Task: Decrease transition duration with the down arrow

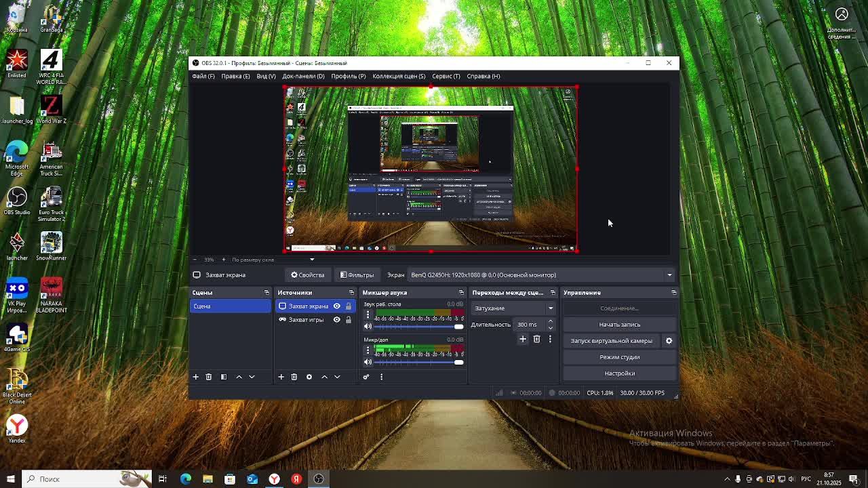Action: (550, 327)
